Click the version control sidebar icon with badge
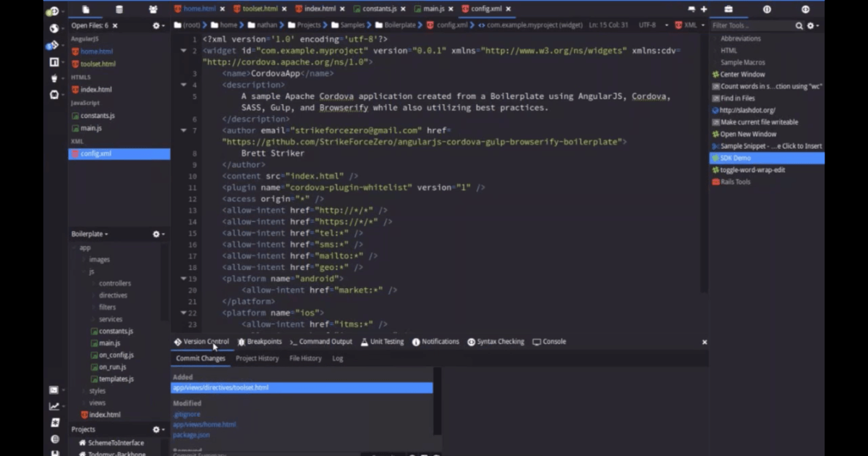The height and width of the screenshot is (456, 868). tap(53, 45)
